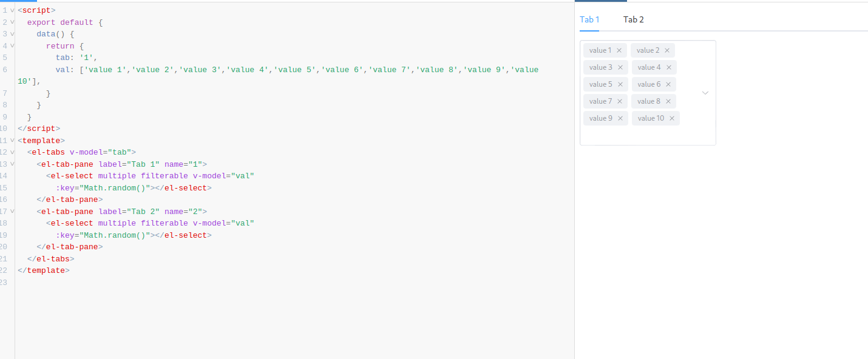Switch to Tab 2
Screen dimensions: 868x359
634,19
